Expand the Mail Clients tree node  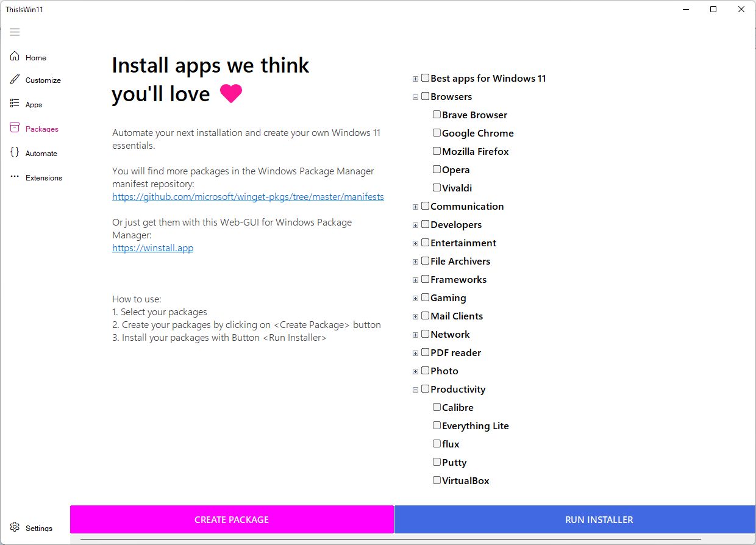(415, 316)
